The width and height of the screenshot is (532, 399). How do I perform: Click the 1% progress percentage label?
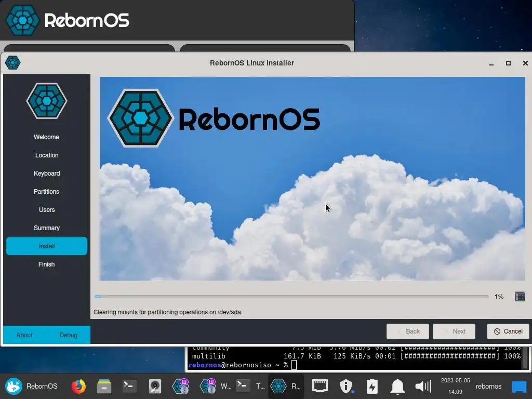[x=499, y=297]
